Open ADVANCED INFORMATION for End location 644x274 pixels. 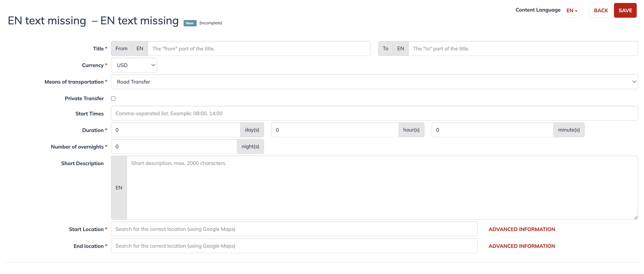point(522,246)
